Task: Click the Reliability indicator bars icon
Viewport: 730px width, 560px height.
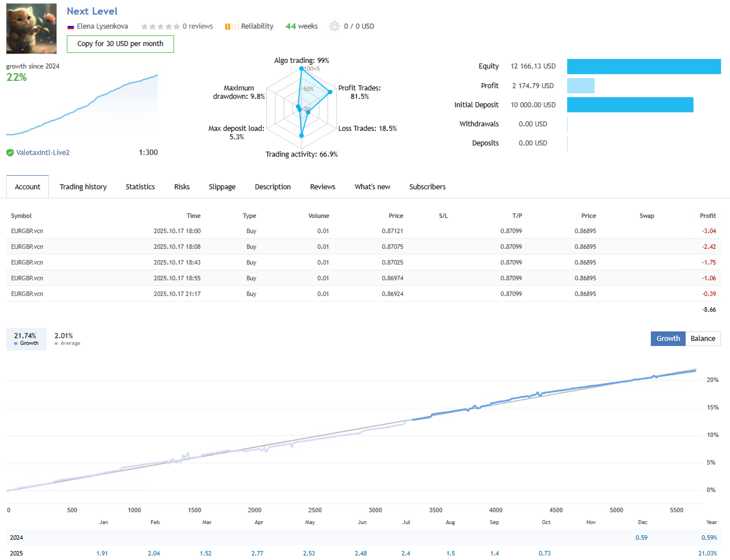Action: pyautogui.click(x=231, y=26)
